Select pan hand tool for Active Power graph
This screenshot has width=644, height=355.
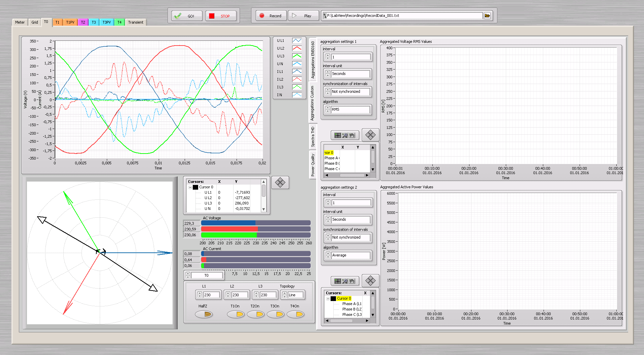(x=352, y=281)
